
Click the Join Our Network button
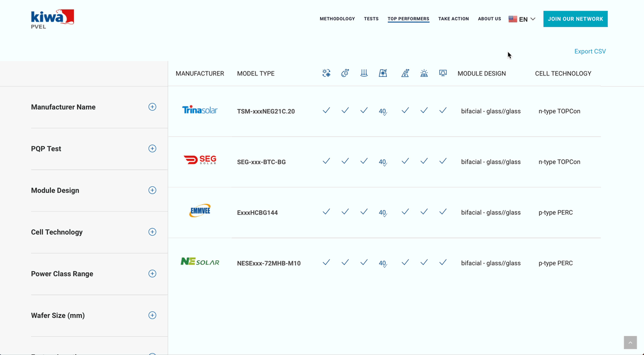coord(575,19)
